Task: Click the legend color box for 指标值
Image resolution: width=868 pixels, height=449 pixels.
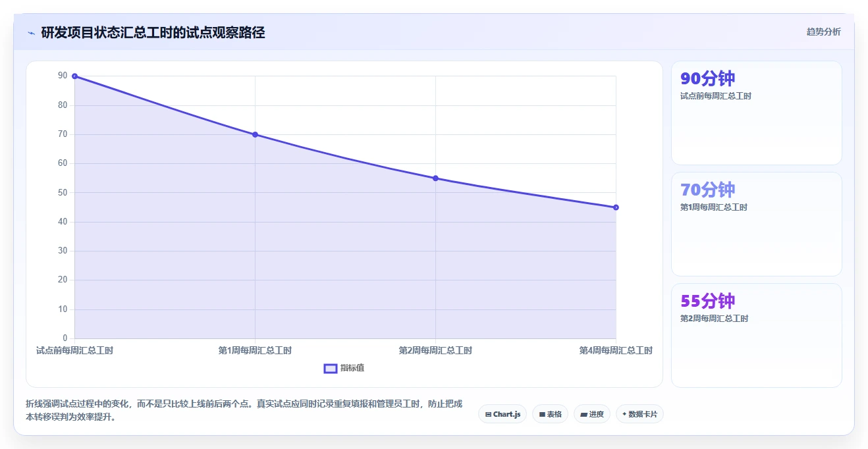Action: click(x=331, y=368)
